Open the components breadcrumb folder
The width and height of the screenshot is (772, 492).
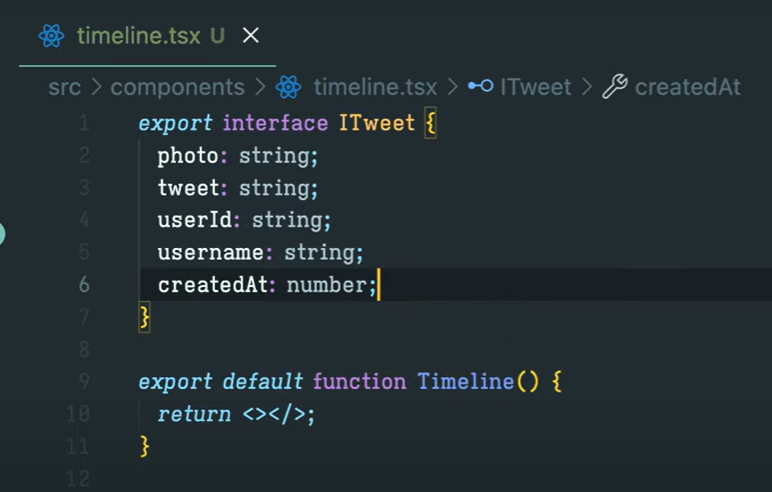click(x=177, y=88)
